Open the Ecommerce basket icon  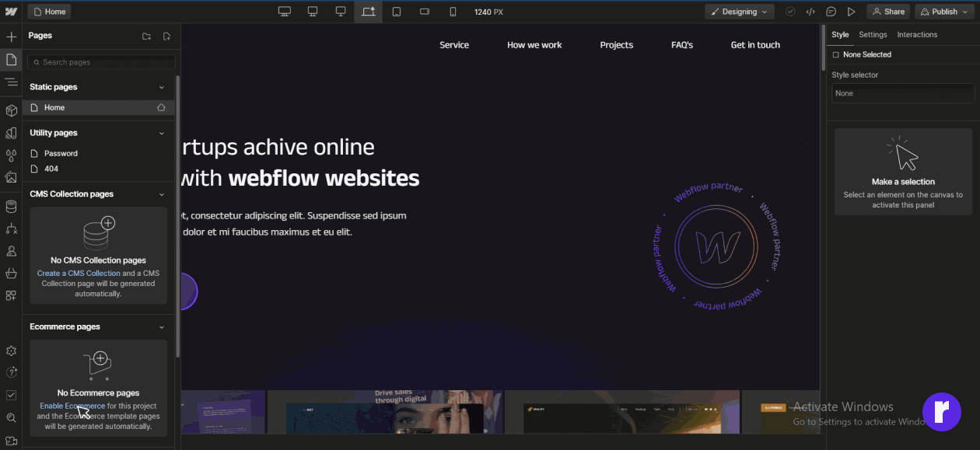pyautogui.click(x=11, y=273)
